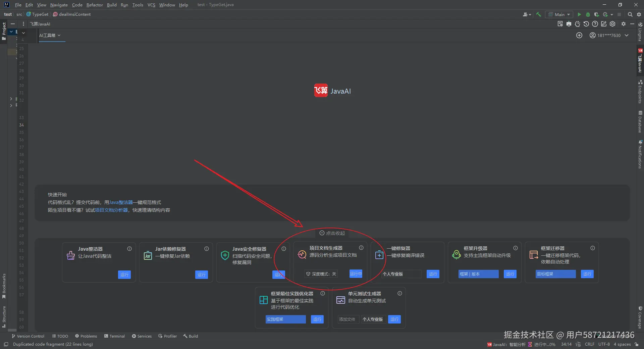Open Search Everywhere magnifier
644x349 pixels.
click(630, 14)
